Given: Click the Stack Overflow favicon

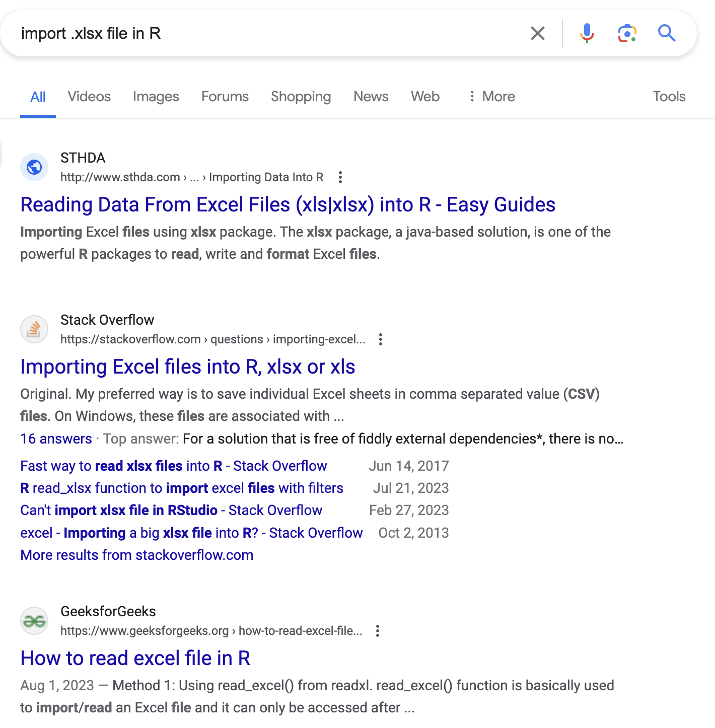Looking at the screenshot, I should point(34,329).
